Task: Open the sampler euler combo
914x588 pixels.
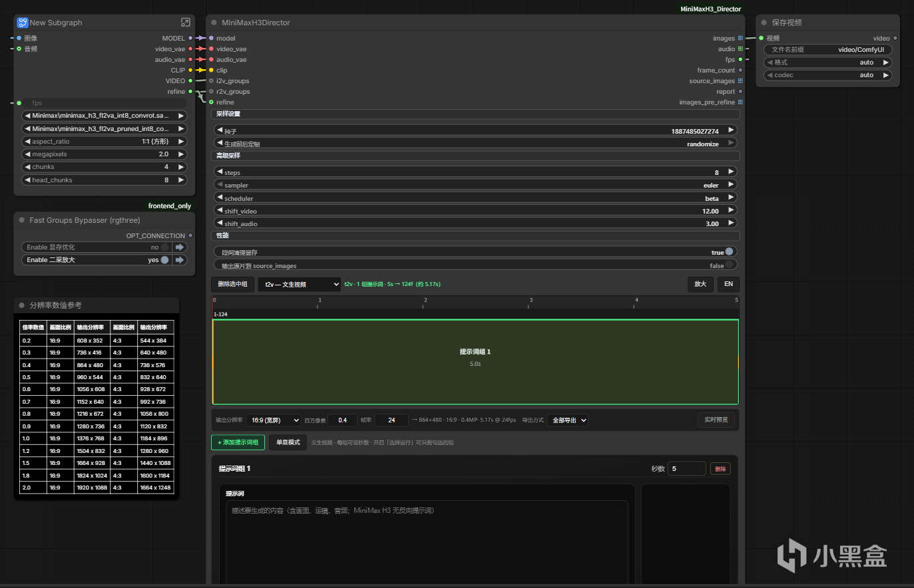Action: (x=475, y=184)
